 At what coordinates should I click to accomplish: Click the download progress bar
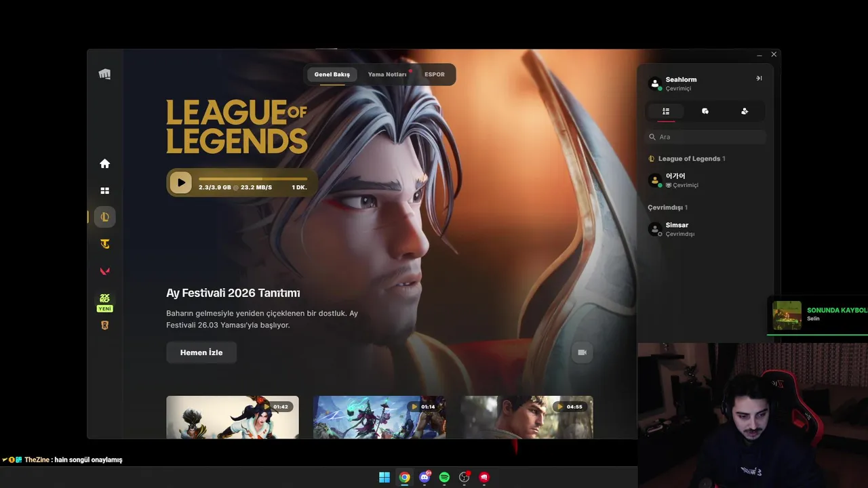click(x=252, y=179)
